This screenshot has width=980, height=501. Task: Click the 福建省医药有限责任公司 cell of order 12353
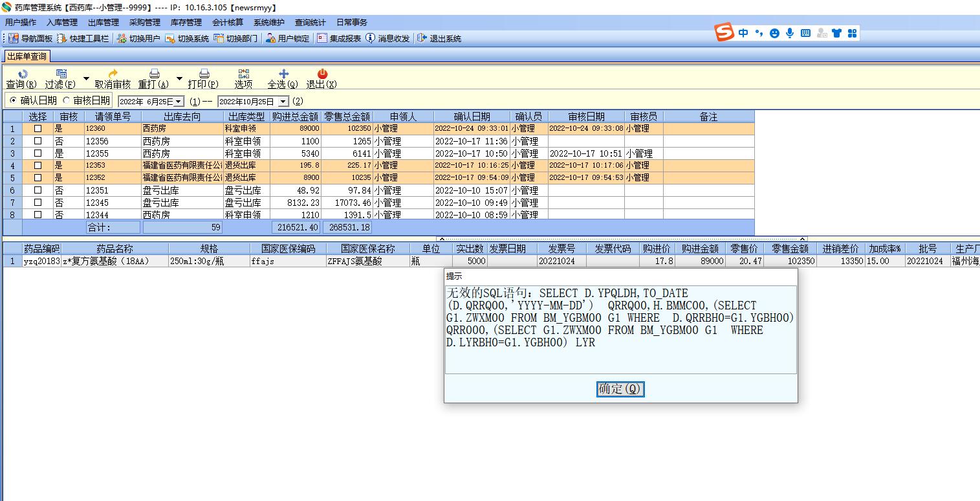(182, 166)
